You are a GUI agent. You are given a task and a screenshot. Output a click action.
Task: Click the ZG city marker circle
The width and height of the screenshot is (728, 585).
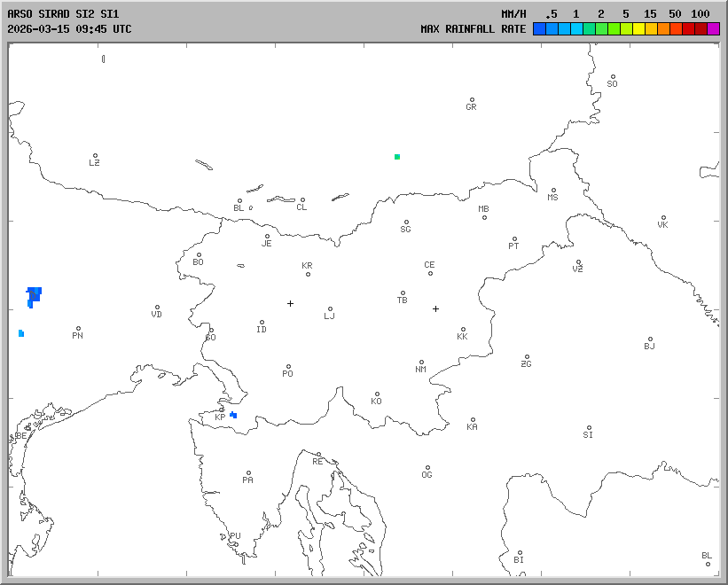click(527, 357)
